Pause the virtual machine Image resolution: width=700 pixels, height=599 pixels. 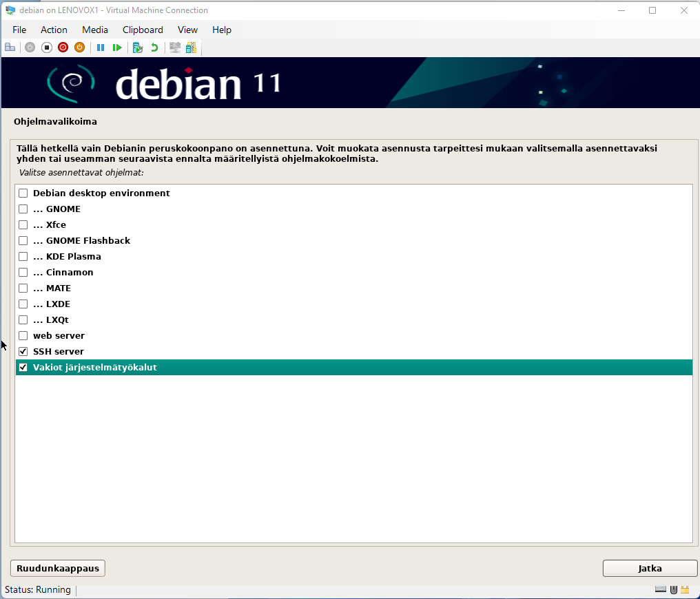pyautogui.click(x=101, y=48)
